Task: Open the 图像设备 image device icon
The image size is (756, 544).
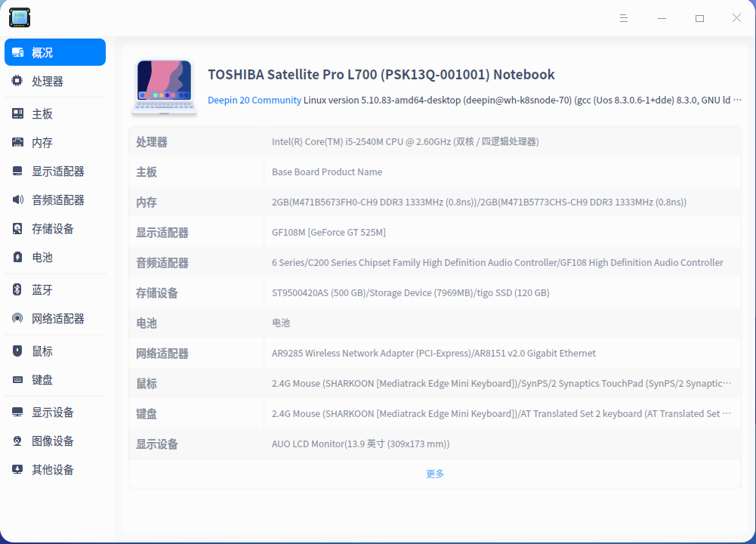Action: click(x=17, y=440)
